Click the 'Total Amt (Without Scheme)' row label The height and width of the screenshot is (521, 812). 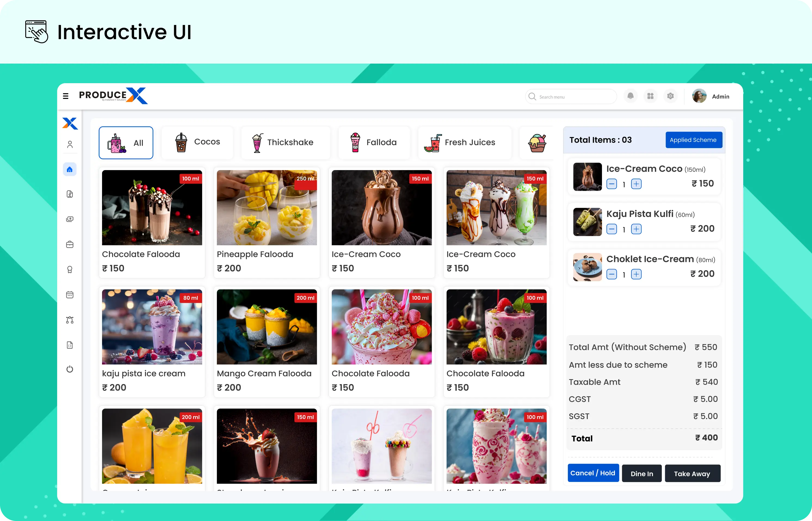tap(628, 347)
